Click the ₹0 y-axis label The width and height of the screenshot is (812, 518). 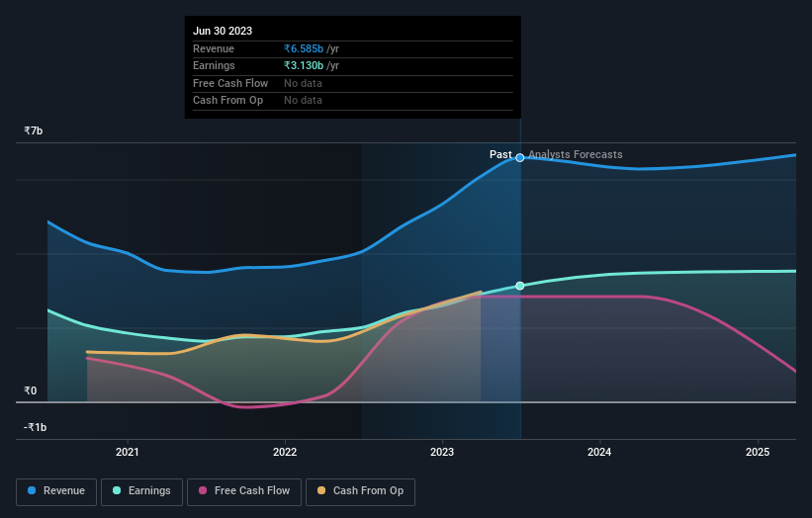[31, 390]
